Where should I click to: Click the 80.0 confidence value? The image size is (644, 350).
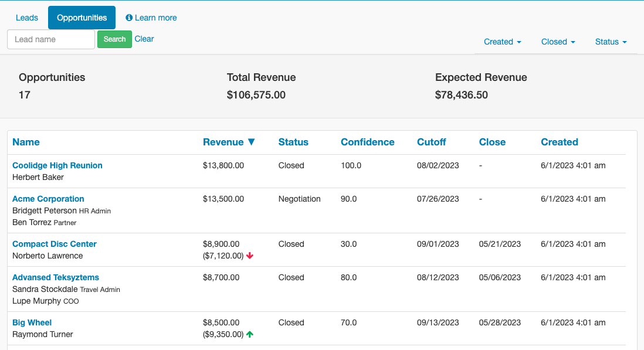[349, 277]
